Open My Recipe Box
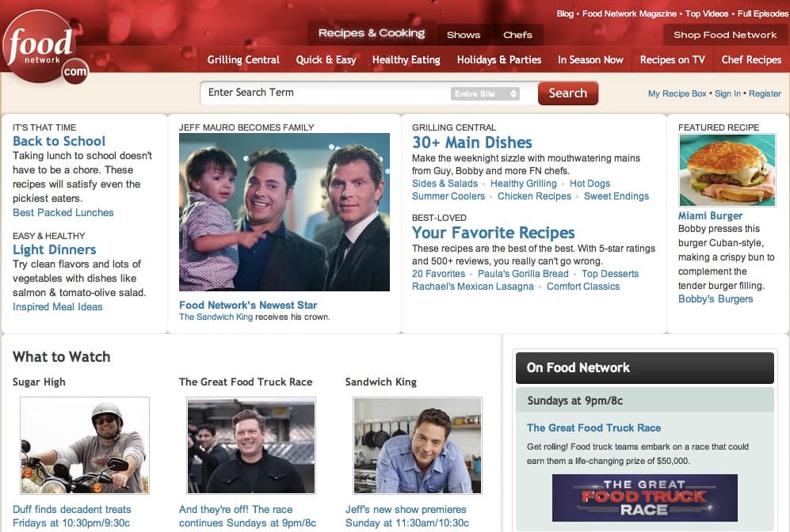Screen dimensions: 790x532 (677, 93)
